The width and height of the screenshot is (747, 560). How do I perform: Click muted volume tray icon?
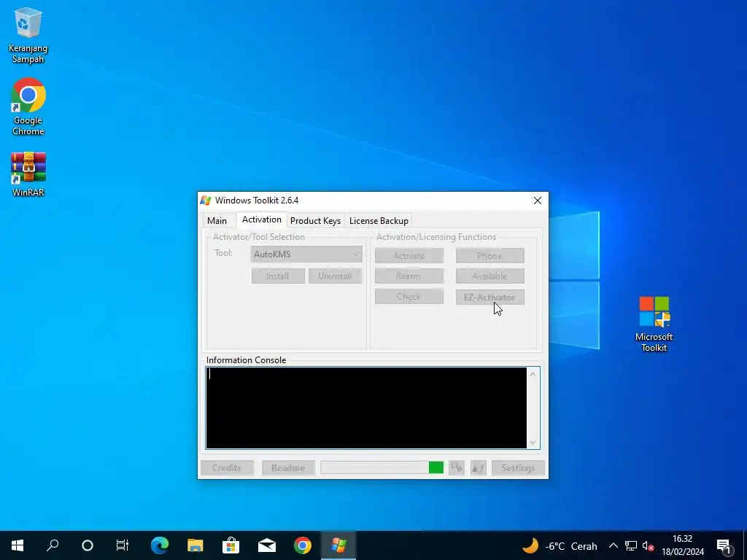click(648, 545)
